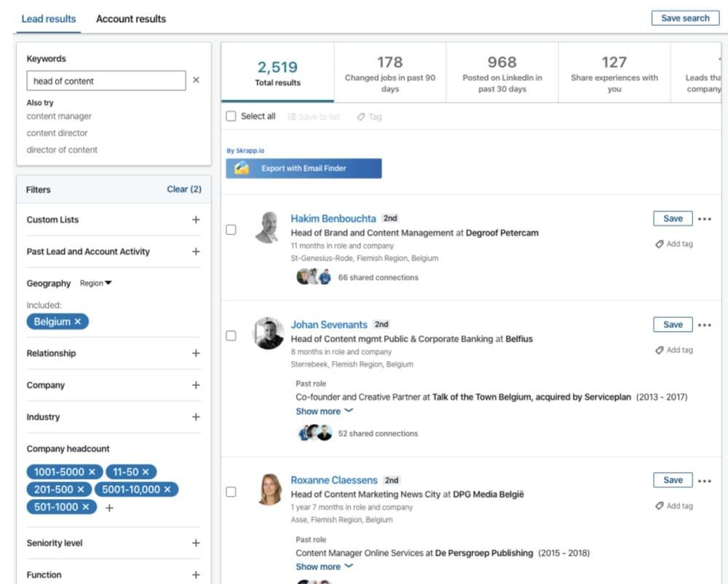Remove the Belgium geography filter
The image size is (728, 584).
(78, 321)
